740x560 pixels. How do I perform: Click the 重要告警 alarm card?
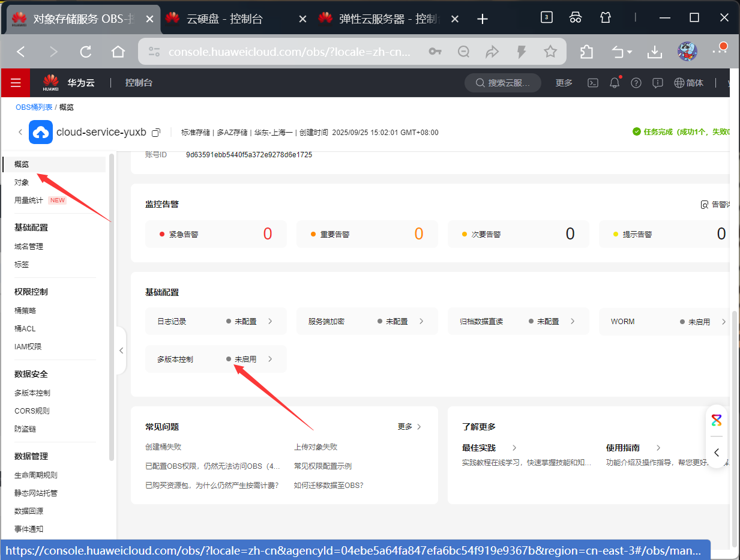[x=367, y=234]
